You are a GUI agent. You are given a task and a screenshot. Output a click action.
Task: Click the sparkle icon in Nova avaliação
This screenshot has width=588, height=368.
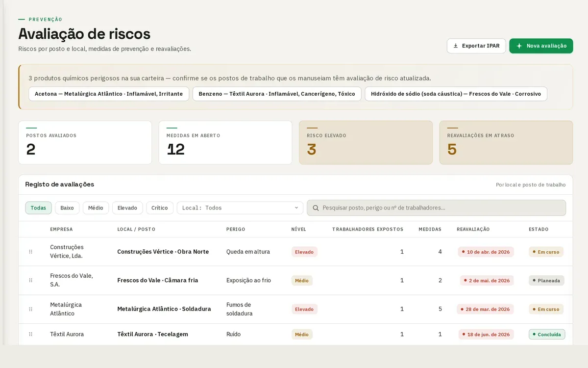519,46
